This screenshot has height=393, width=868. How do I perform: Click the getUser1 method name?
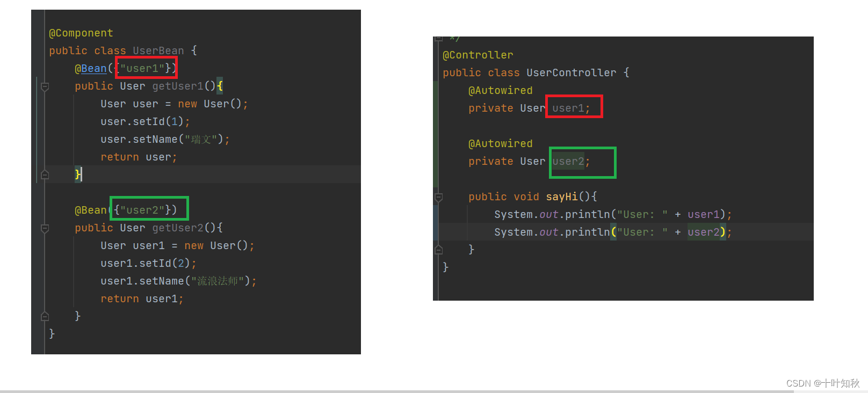pyautogui.click(x=178, y=86)
